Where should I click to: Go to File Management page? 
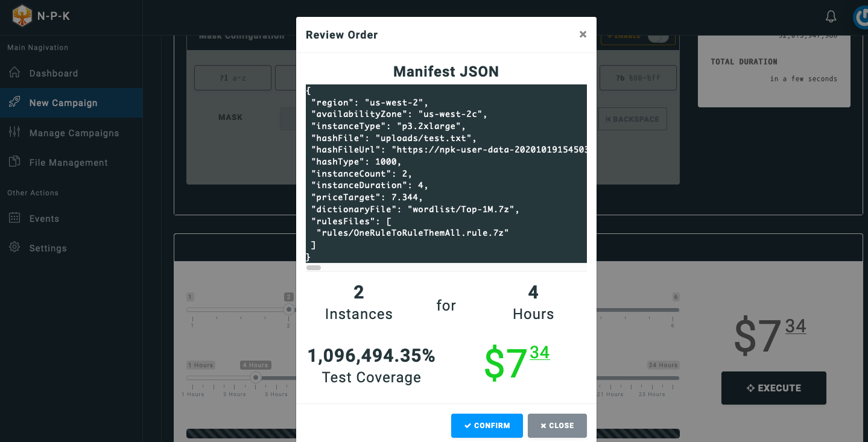pyautogui.click(x=68, y=163)
